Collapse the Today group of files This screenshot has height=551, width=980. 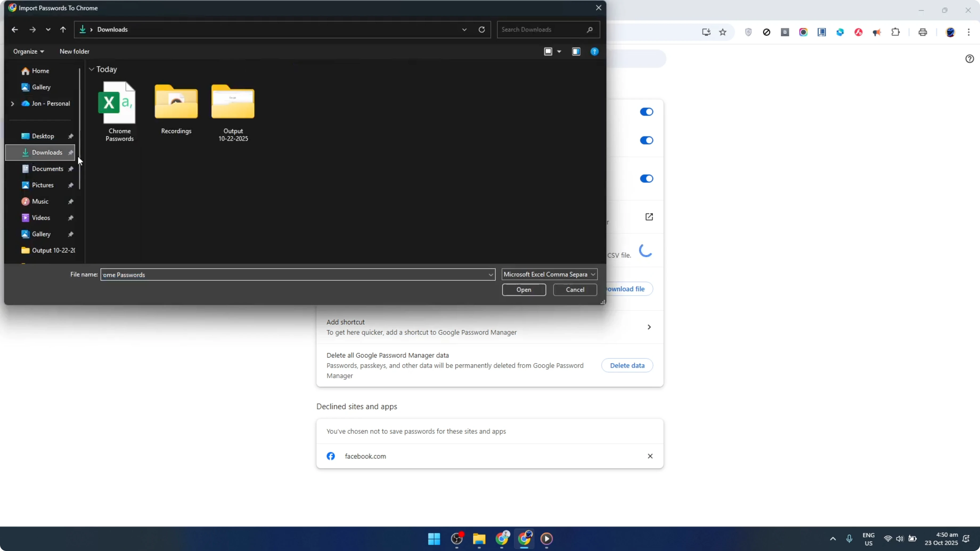coord(92,69)
